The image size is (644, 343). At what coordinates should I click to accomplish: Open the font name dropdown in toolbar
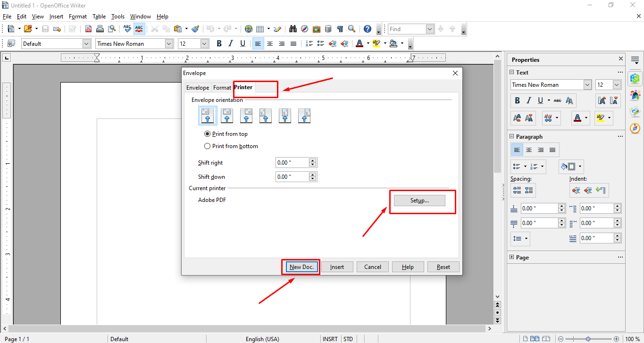169,43
